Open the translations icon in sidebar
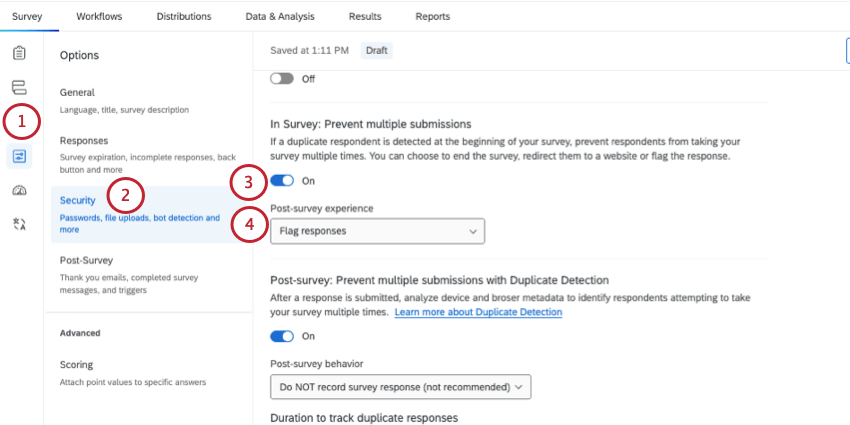Image resolution: width=850 pixels, height=425 pixels. (19, 224)
